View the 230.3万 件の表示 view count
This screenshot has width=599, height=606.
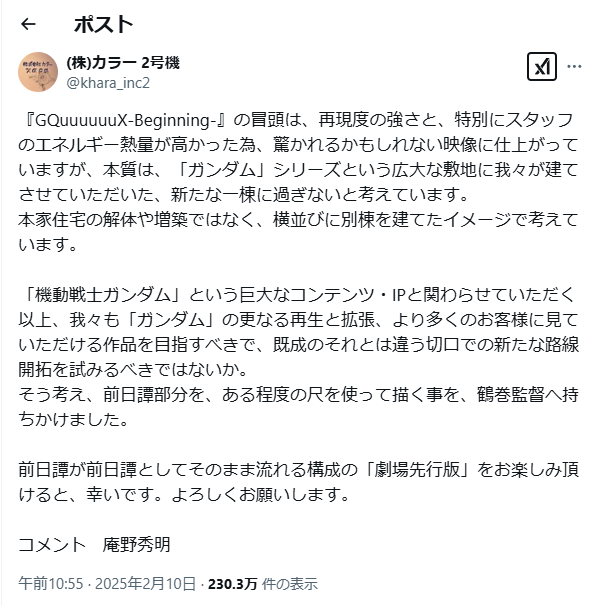(x=263, y=584)
